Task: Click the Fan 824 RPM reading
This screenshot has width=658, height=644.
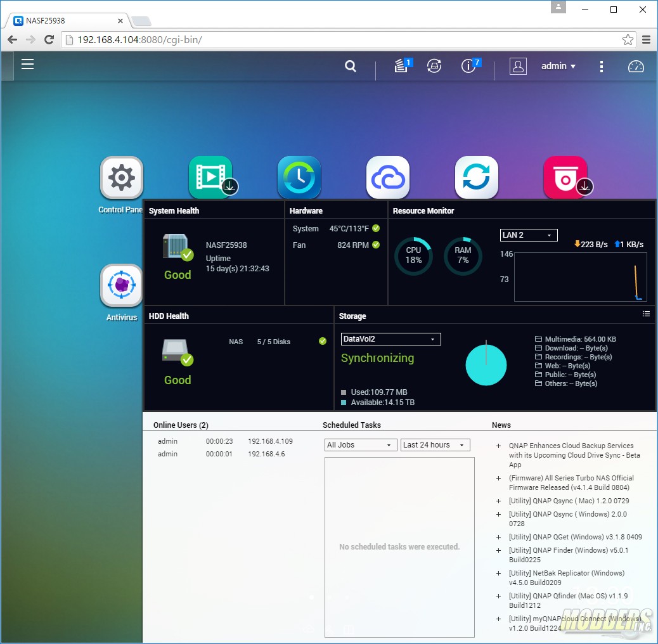Action: click(x=336, y=245)
